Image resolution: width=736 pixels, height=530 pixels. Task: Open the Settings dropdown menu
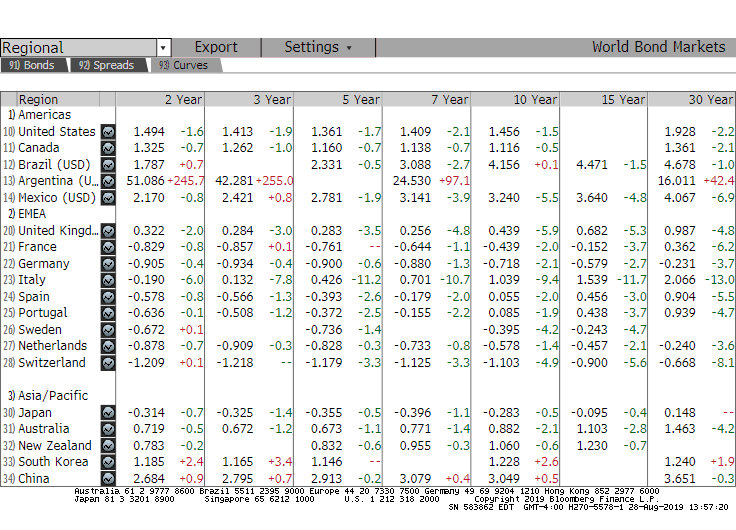pos(318,47)
